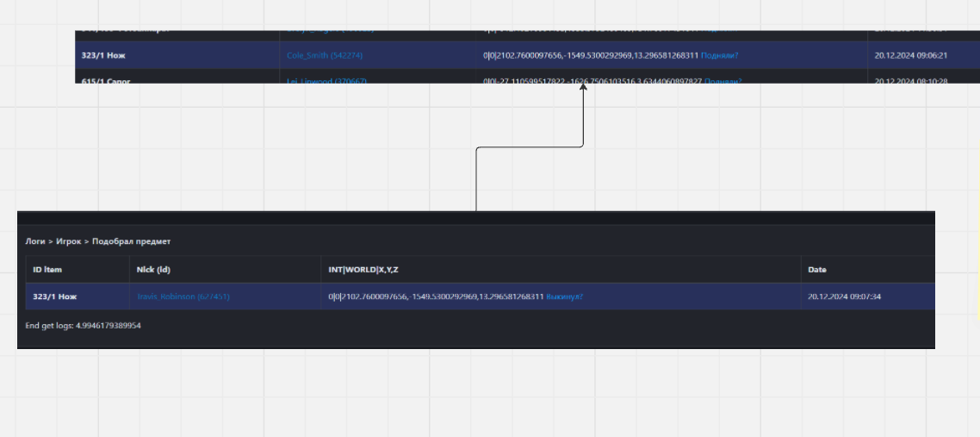Viewport: 980px width, 437px height.
Task: Click "Поднял?" link in 615/1 Сапог row
Action: (723, 81)
